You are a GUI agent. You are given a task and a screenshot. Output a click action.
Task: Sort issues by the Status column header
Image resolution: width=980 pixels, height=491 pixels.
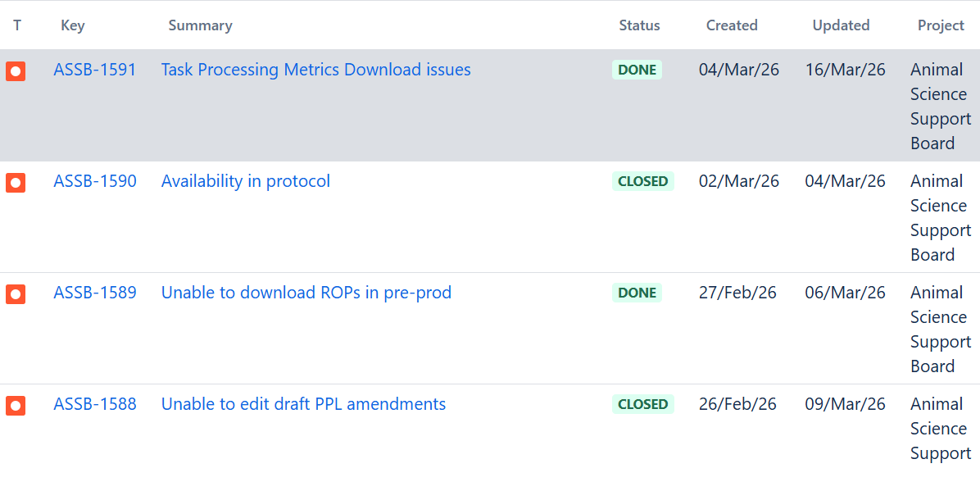click(x=639, y=25)
